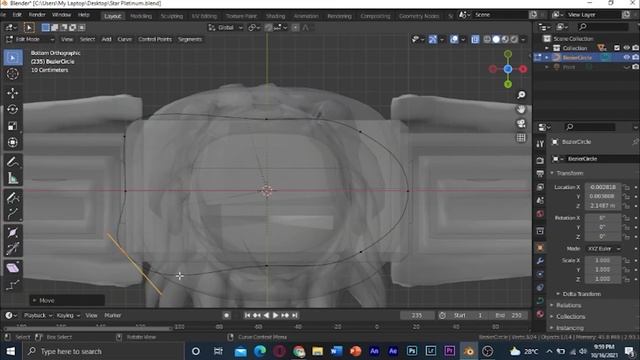Open the Render menu

tap(37, 15)
